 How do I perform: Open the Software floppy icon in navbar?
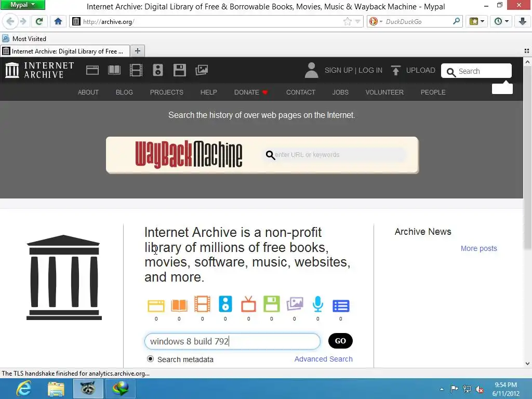click(x=179, y=70)
